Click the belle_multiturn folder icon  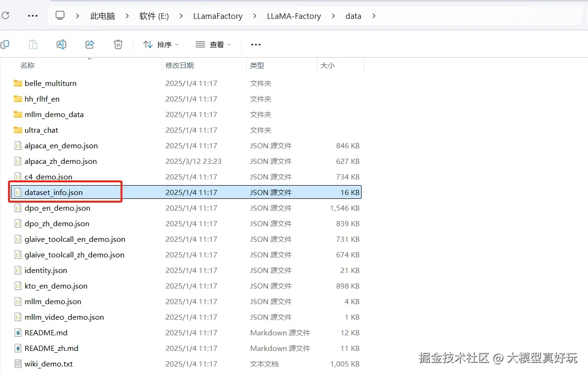(18, 83)
